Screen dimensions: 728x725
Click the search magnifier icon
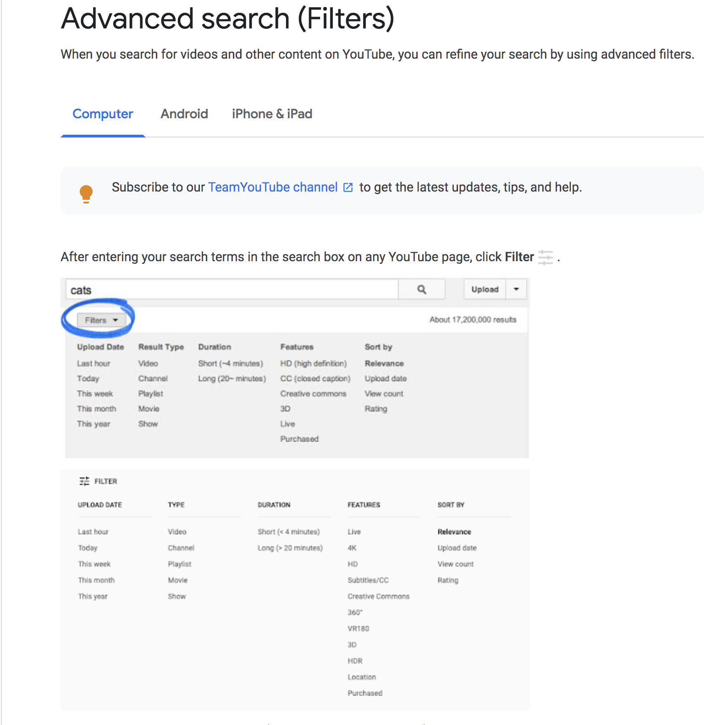click(421, 289)
